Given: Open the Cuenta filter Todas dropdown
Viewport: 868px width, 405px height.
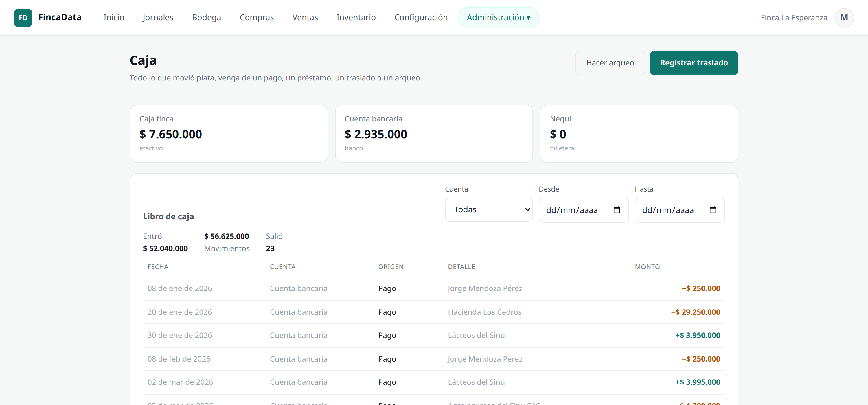Looking at the screenshot, I should [x=489, y=209].
